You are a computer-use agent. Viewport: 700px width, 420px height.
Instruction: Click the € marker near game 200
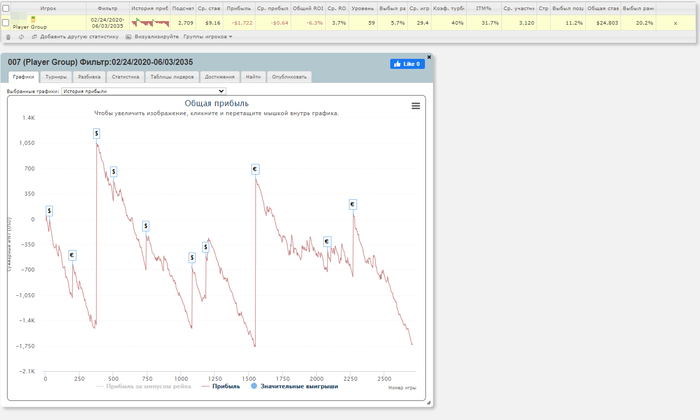(72, 255)
